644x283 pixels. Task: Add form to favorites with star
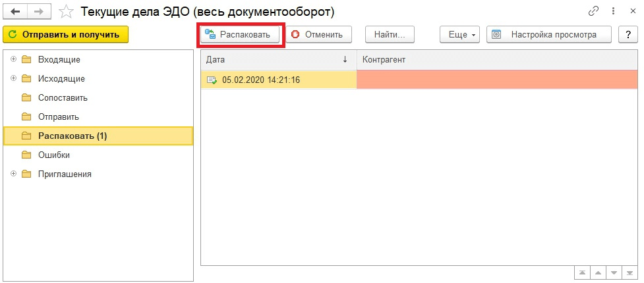(x=66, y=11)
